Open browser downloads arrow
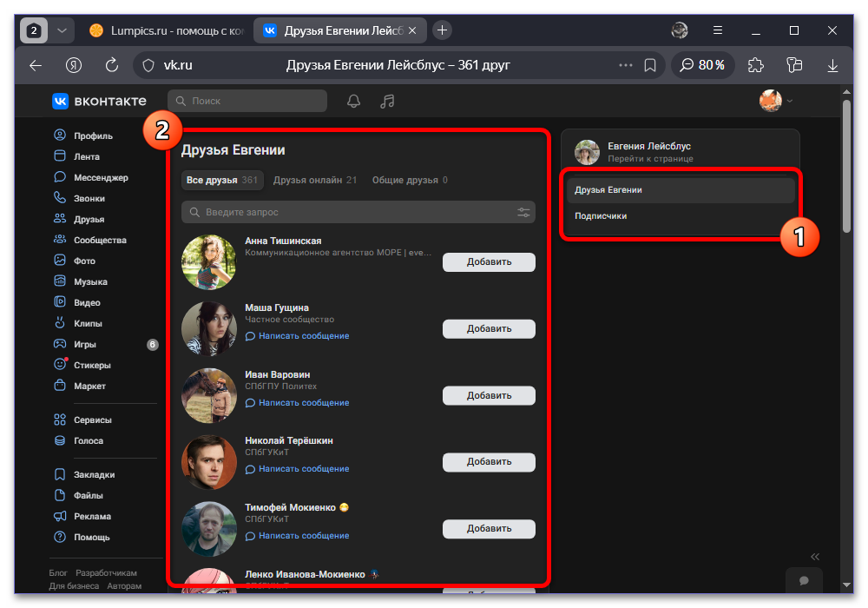 tap(832, 65)
